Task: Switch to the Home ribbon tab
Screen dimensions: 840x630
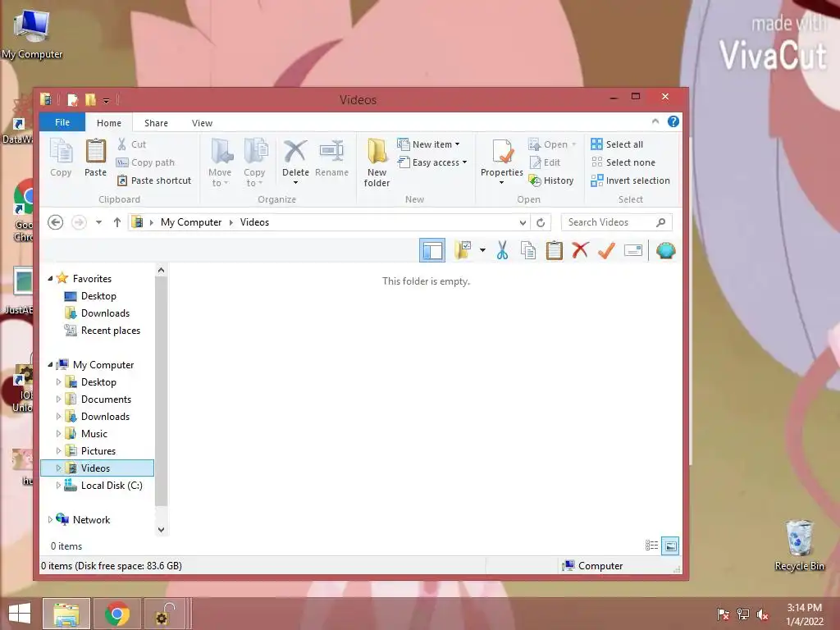Action: (109, 123)
